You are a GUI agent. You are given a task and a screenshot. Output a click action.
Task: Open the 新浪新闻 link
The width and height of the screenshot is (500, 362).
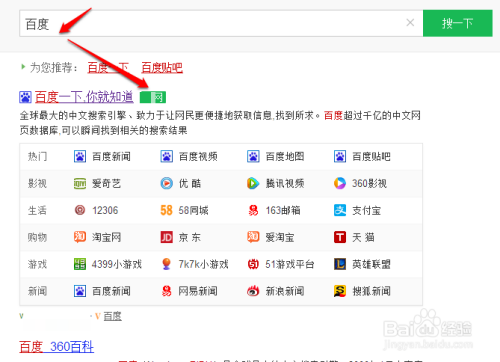coord(285,291)
